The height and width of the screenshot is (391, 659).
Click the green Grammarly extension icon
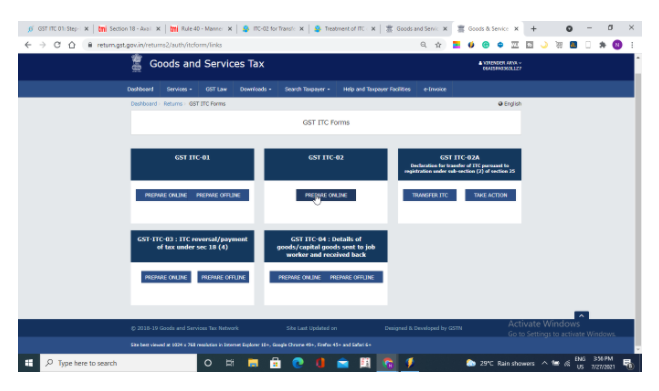coord(485,45)
